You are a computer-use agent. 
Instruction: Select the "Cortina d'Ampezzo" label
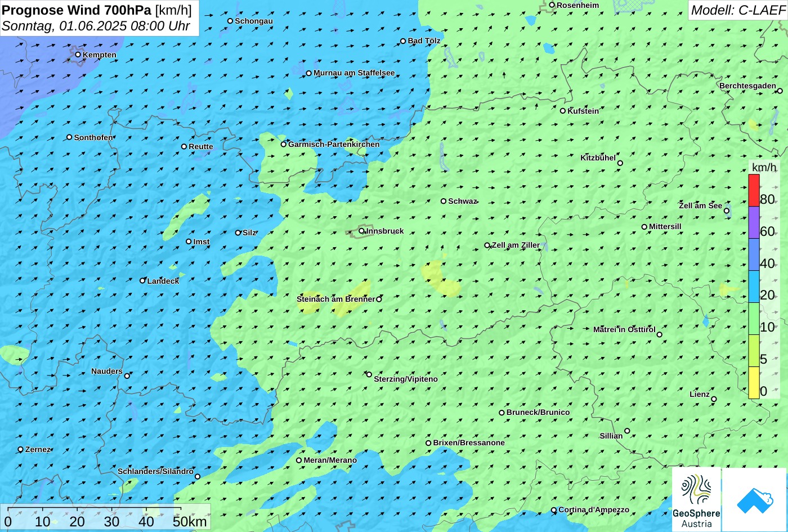(594, 510)
